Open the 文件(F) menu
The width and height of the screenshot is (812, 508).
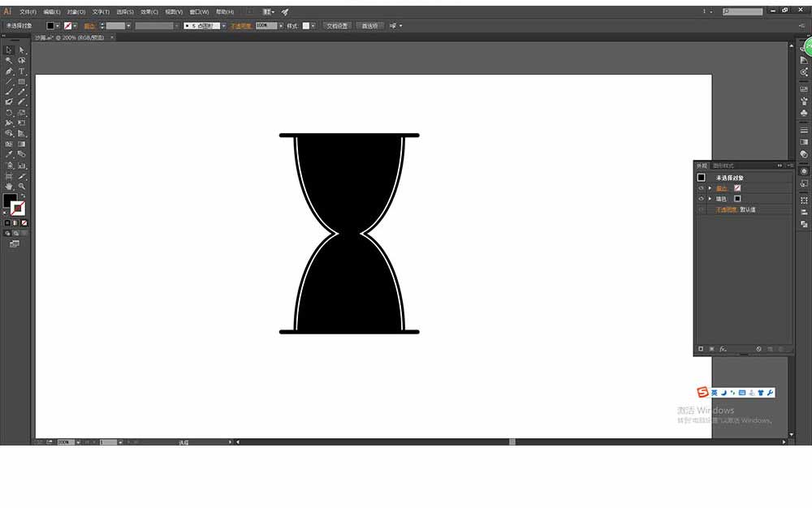tap(28, 11)
